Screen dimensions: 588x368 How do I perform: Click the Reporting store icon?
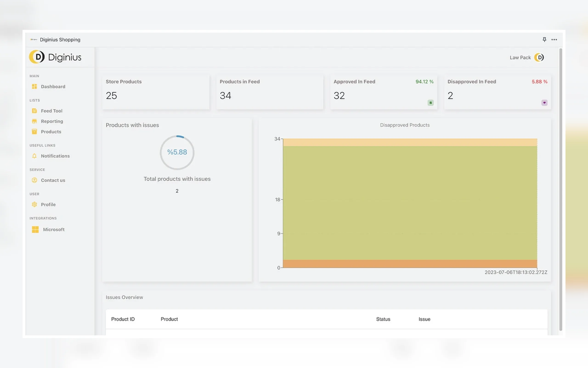coord(34,121)
